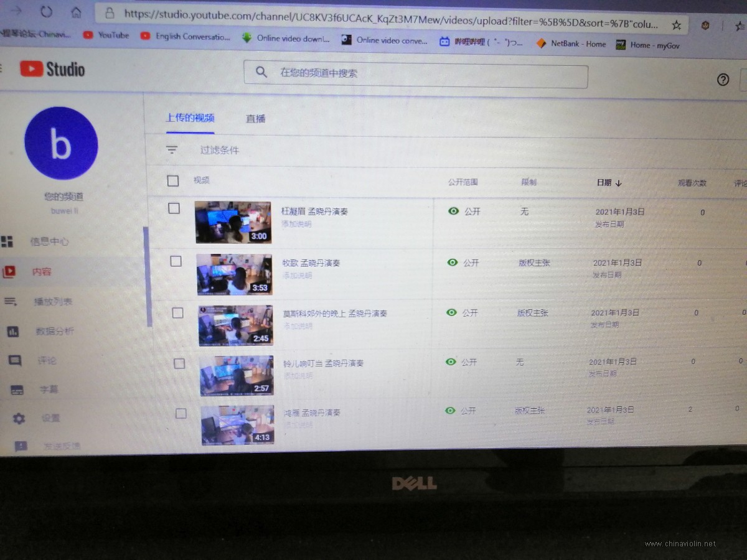Open English Conversation bookmark

pos(186,36)
